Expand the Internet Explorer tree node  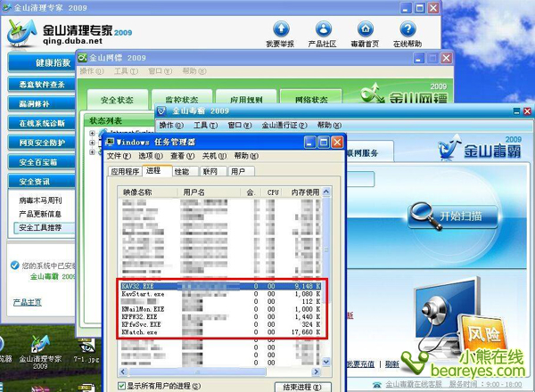92,133
